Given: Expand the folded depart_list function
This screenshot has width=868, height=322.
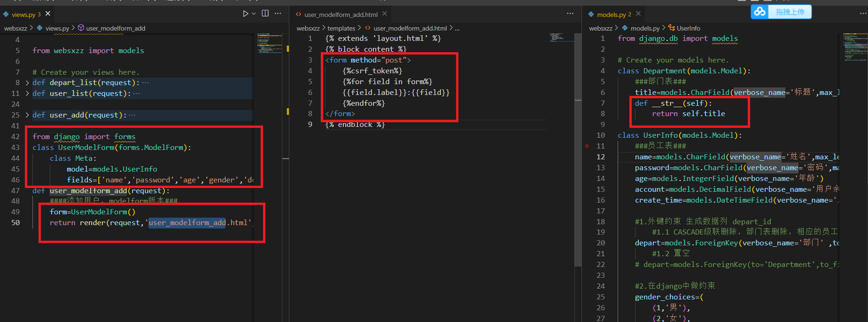Looking at the screenshot, I should tap(27, 83).
